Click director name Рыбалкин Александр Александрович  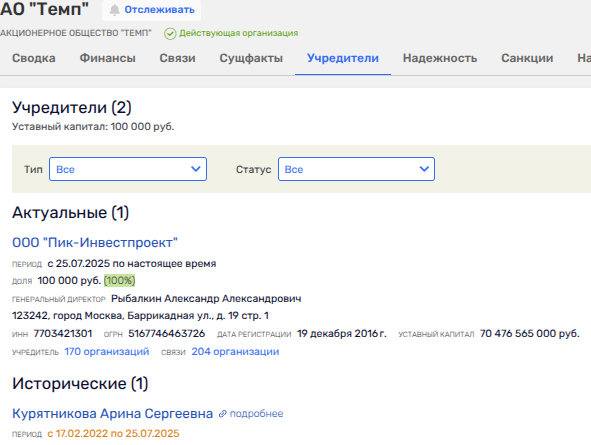click(206, 299)
